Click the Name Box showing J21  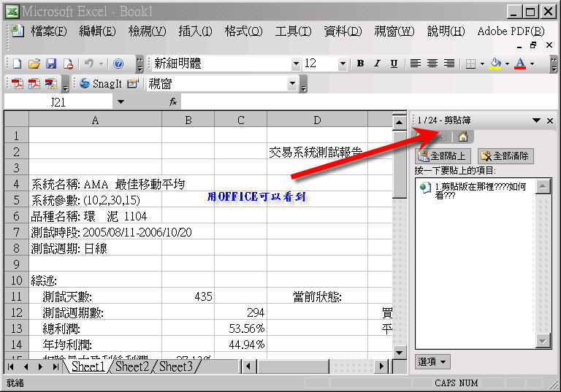(58, 102)
